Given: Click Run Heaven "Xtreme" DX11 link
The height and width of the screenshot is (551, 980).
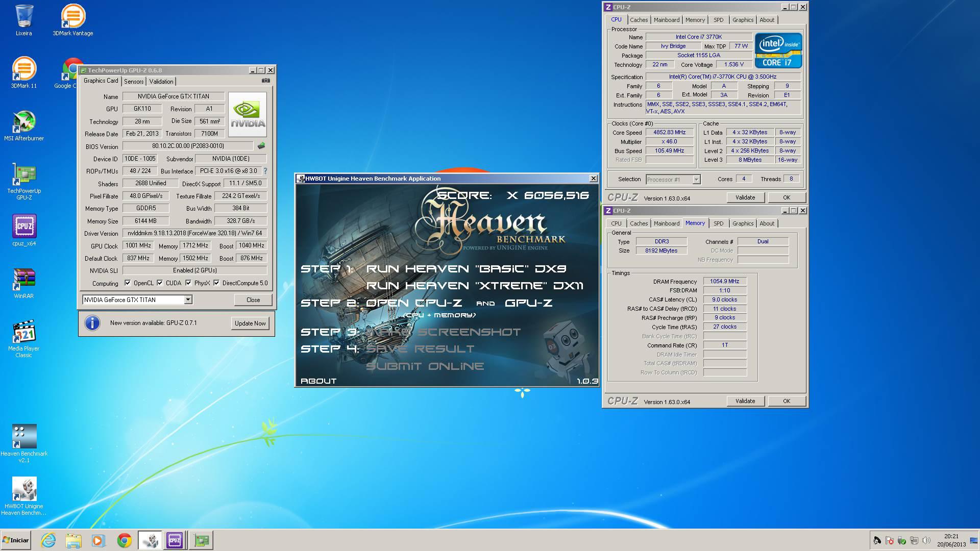Looking at the screenshot, I should [475, 286].
